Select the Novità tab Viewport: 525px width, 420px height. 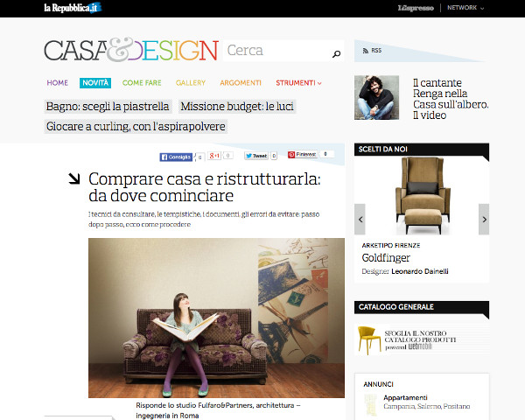click(95, 83)
